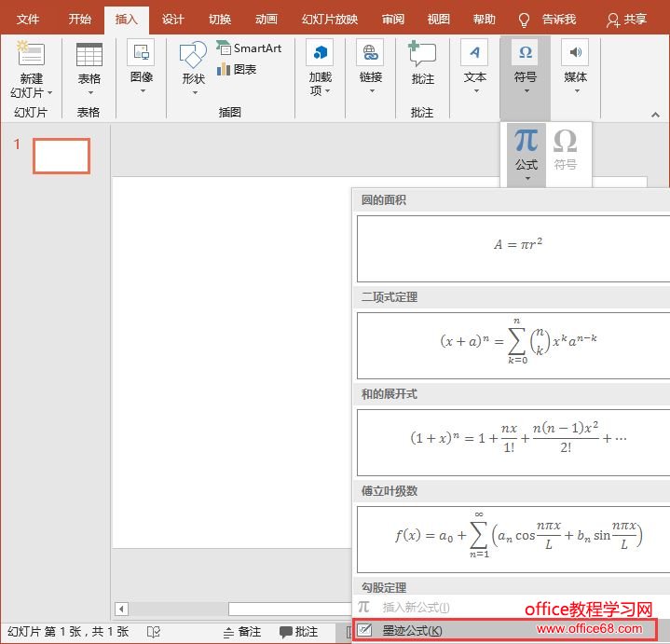Click the Share (共享) button
The height and width of the screenshot is (644, 670).
[626, 19]
